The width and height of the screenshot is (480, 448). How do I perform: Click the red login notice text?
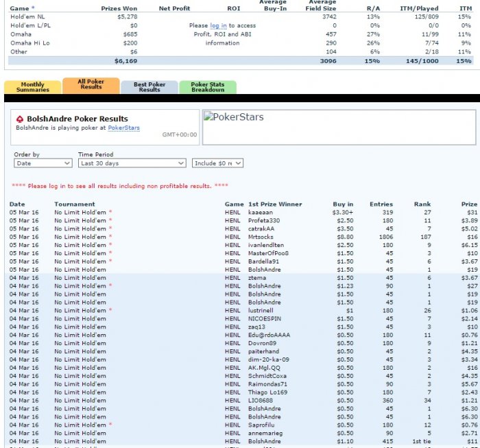coord(120,186)
